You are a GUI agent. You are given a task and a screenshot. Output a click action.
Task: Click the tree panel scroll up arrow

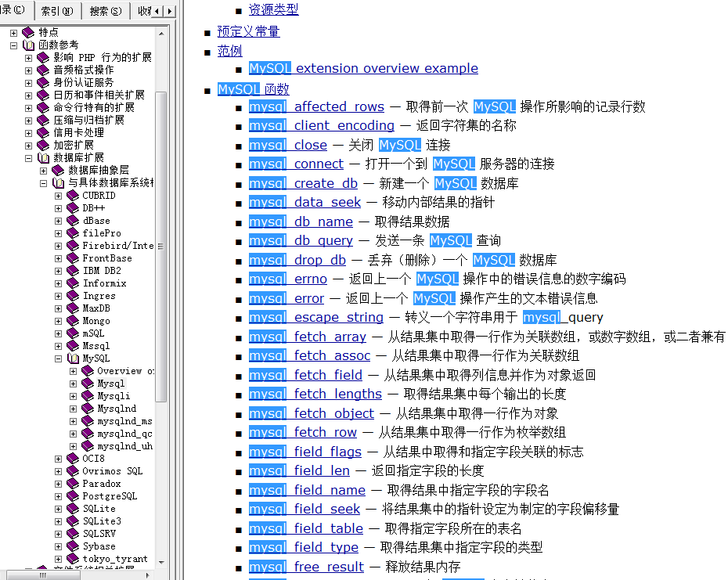161,34
